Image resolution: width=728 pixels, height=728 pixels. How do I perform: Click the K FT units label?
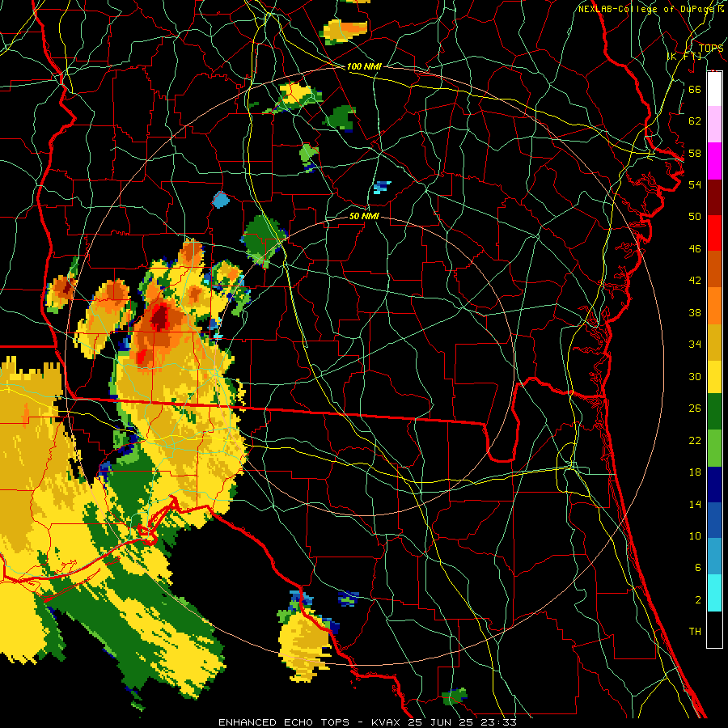684,56
